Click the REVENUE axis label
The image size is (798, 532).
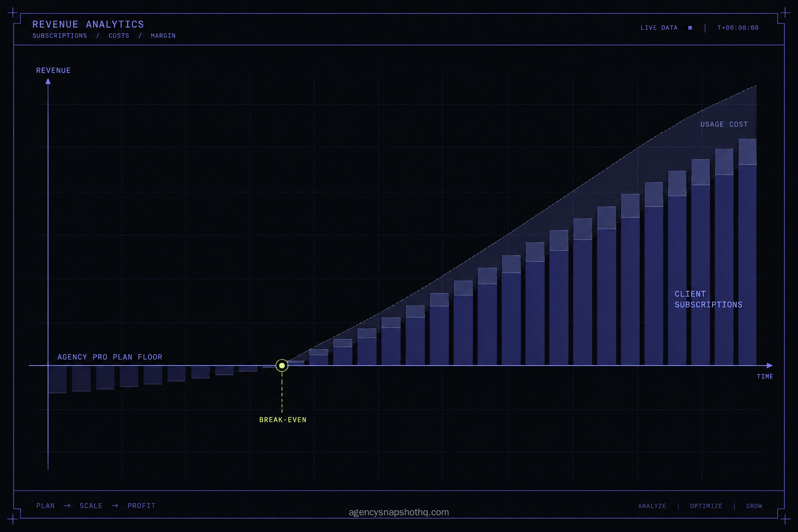(54, 71)
